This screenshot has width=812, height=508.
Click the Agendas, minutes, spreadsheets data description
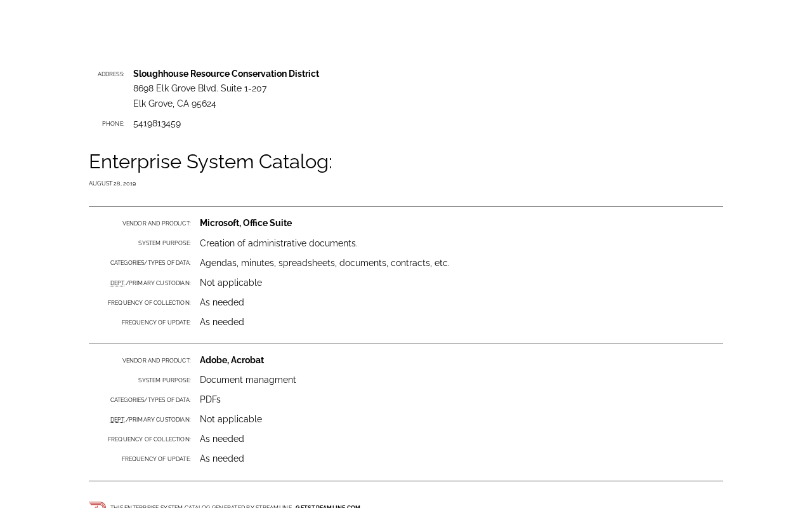325,263
